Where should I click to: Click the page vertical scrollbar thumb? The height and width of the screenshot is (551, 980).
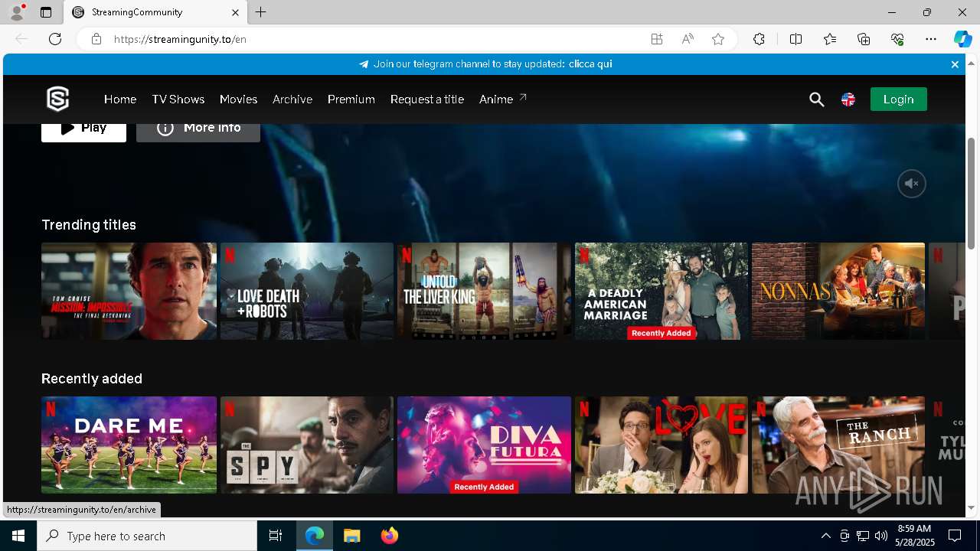(972, 193)
